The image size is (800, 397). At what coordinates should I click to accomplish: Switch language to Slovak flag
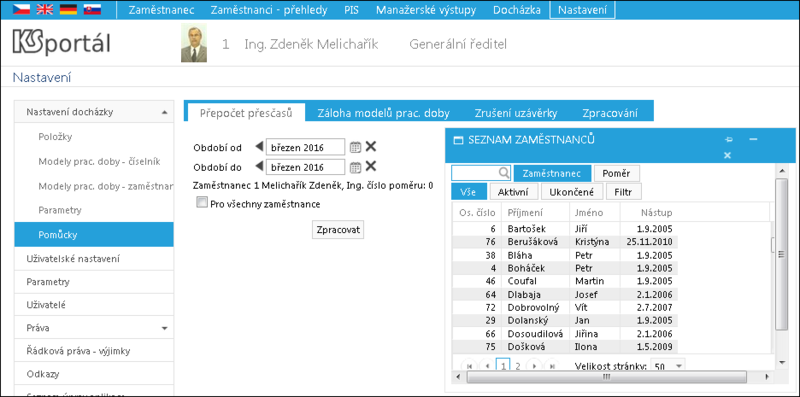pos(92,9)
